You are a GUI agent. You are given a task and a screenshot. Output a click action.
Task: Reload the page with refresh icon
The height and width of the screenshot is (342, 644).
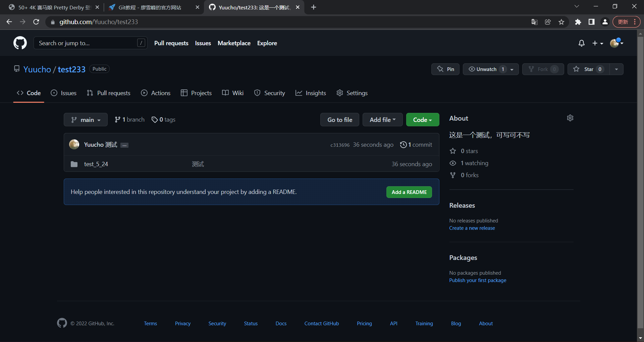[36, 22]
